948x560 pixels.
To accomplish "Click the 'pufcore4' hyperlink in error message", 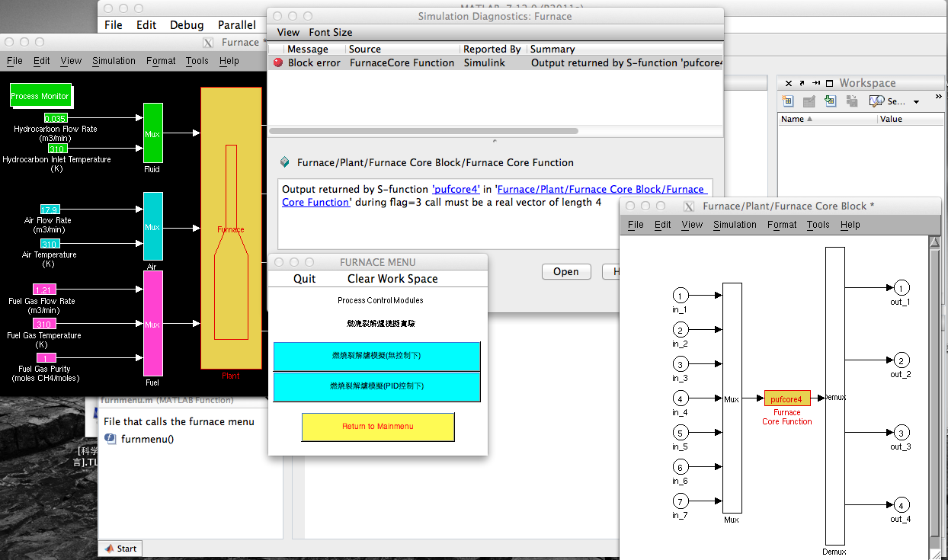I will coord(456,189).
